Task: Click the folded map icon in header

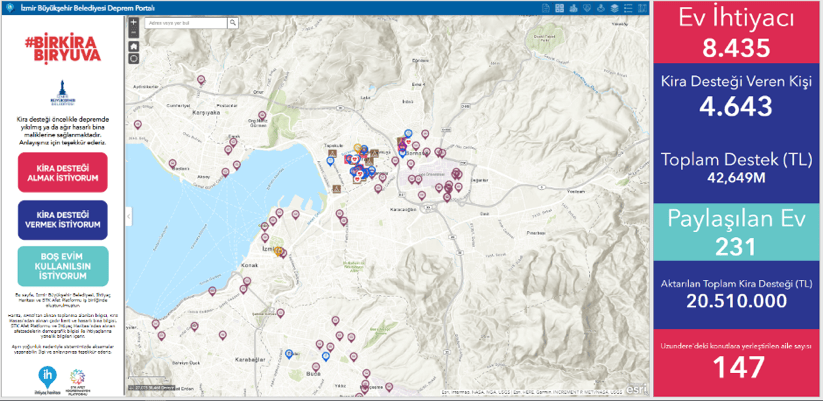Action: [642, 8]
